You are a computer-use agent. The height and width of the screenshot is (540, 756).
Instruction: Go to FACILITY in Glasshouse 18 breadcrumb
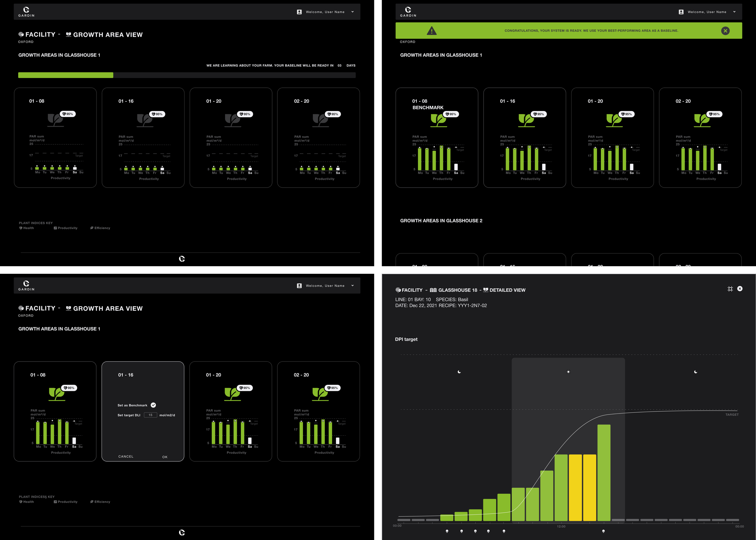(x=412, y=290)
